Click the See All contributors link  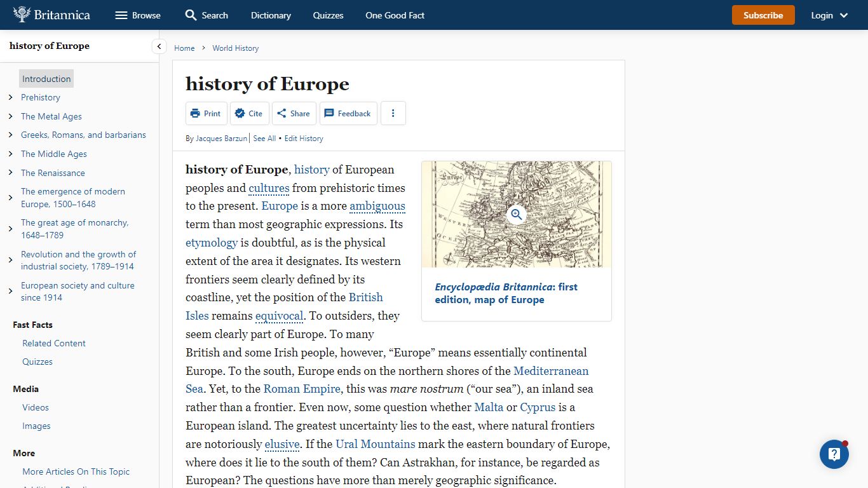264,139
